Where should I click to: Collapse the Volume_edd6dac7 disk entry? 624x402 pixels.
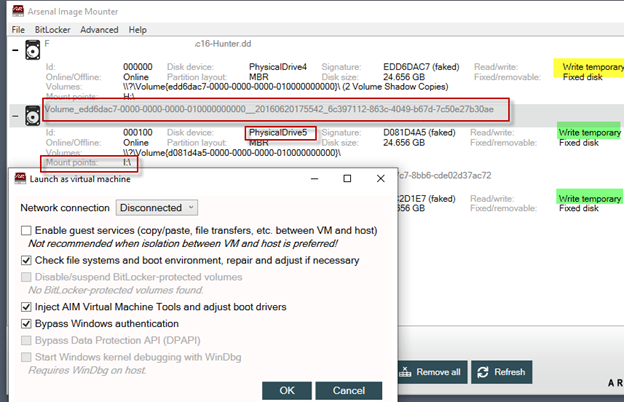click(15, 116)
